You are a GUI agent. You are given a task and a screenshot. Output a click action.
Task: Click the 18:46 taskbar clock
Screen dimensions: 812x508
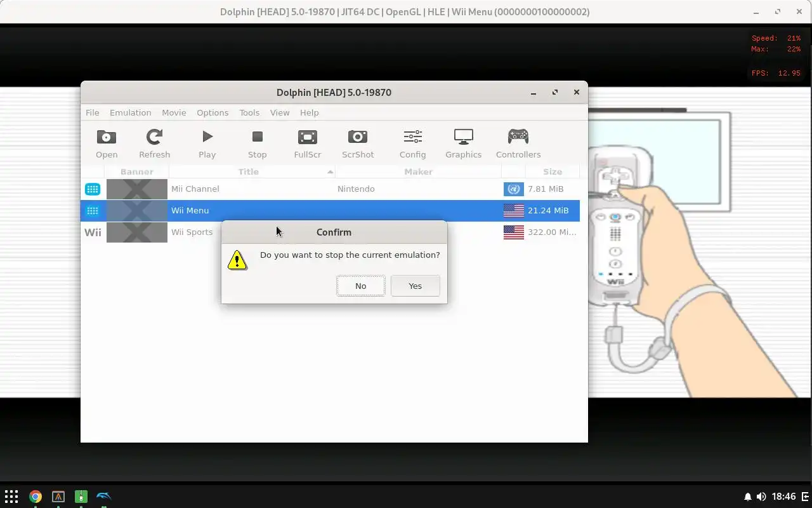click(784, 497)
